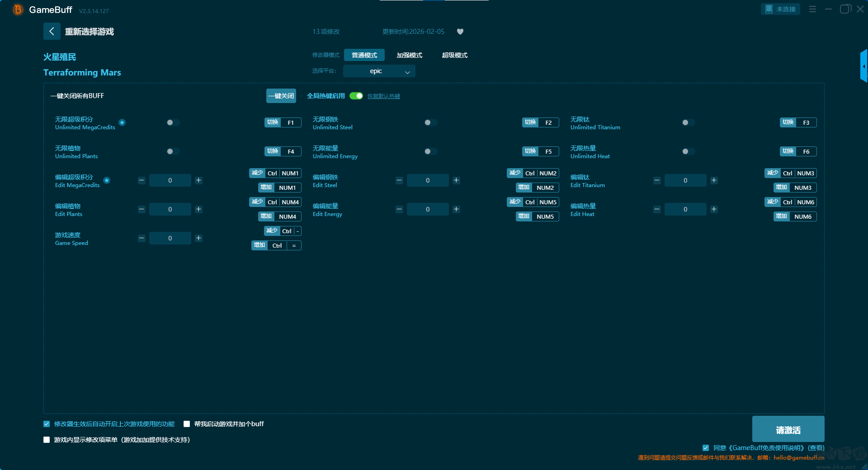868x470 pixels.
Task: Click the back arrow to reselect game
Action: pos(52,31)
